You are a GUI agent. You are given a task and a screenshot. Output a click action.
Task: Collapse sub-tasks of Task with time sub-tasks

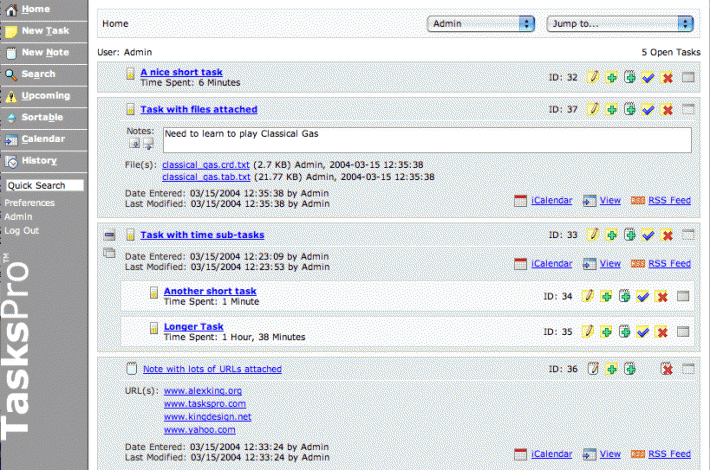[109, 235]
